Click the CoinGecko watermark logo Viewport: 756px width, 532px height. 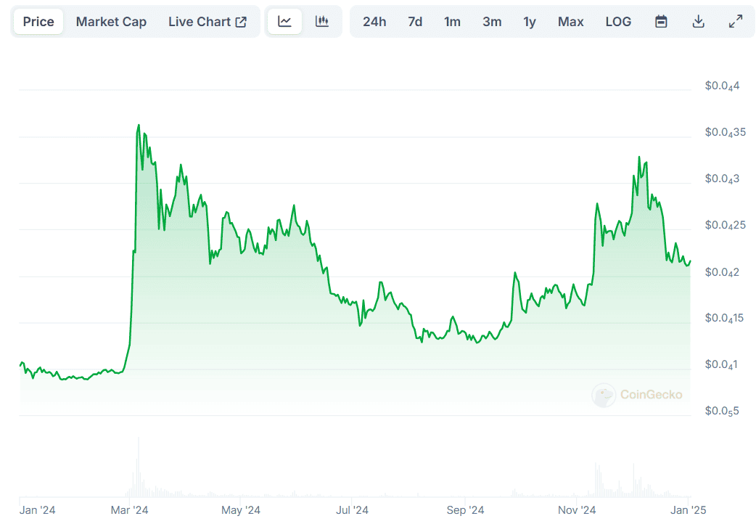point(637,395)
